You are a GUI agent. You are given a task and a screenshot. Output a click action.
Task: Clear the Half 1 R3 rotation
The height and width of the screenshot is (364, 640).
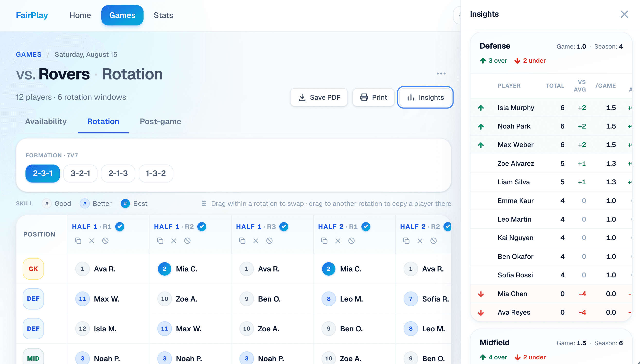pyautogui.click(x=256, y=241)
